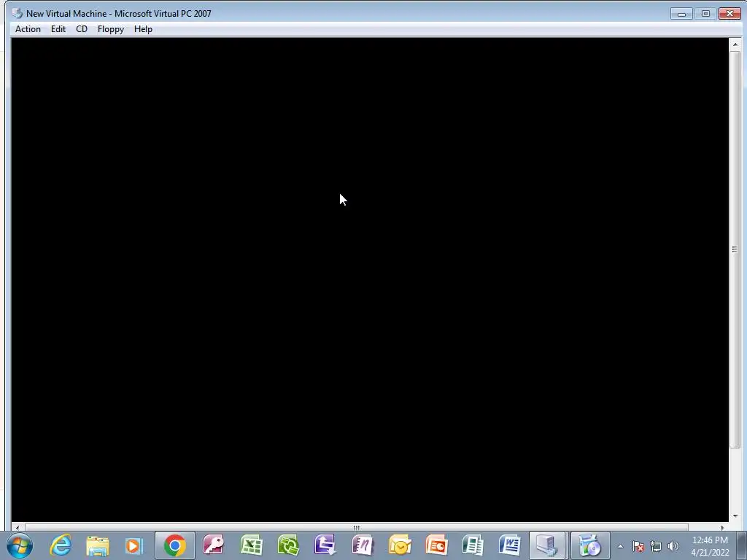This screenshot has height=560, width=747.
Task: Launch Microsoft Groove from taskbar
Action: coord(288,545)
